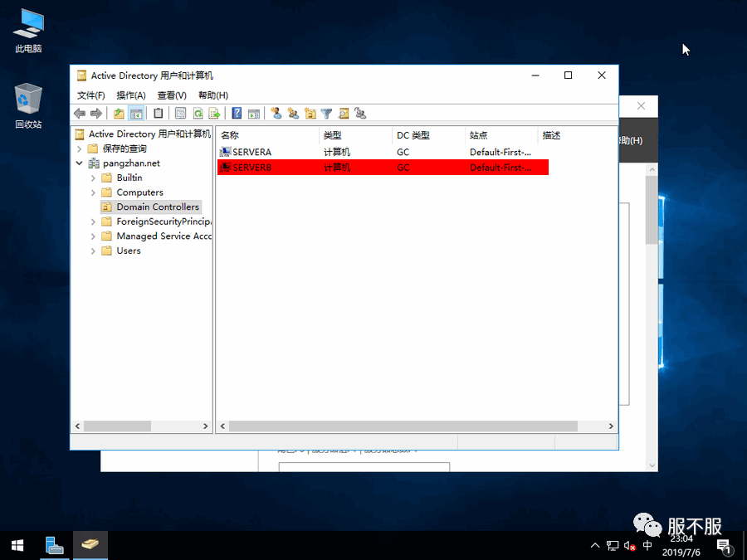Open the 文件(F) menu

click(91, 95)
